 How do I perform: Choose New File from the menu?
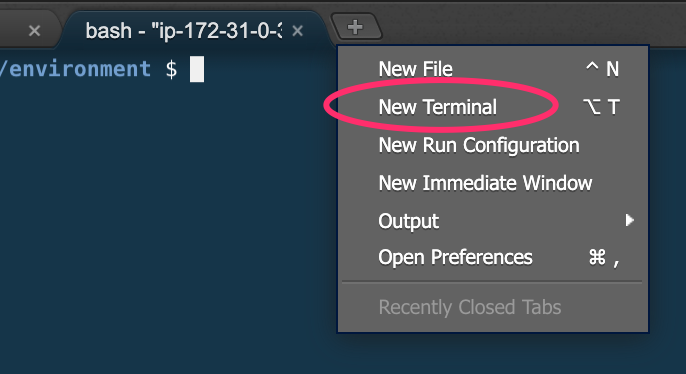click(493, 69)
